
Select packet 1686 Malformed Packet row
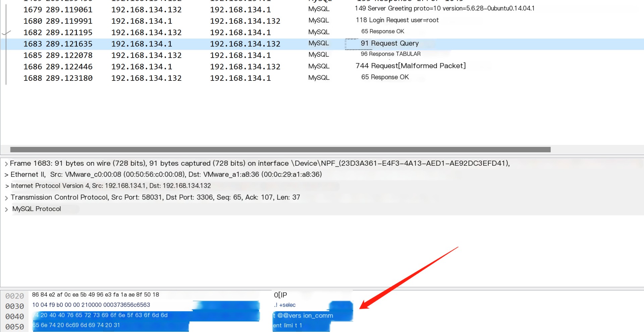pos(322,66)
